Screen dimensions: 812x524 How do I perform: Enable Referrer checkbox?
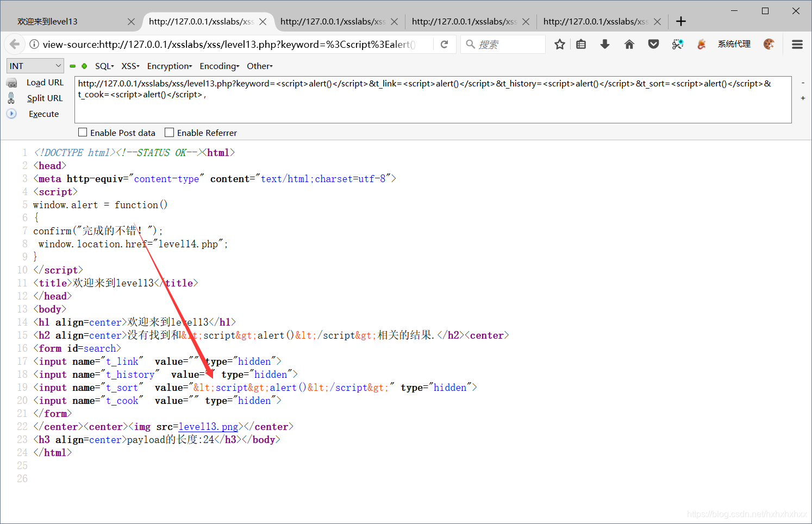point(170,132)
